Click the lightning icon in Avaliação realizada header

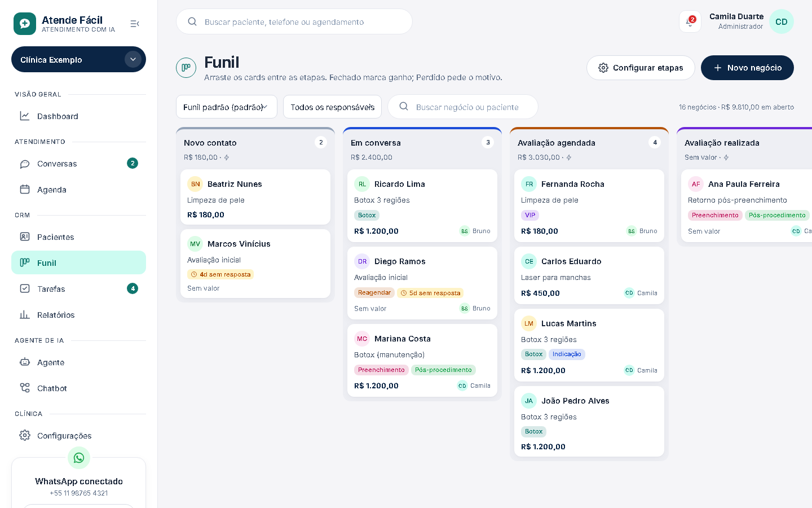pos(726,157)
